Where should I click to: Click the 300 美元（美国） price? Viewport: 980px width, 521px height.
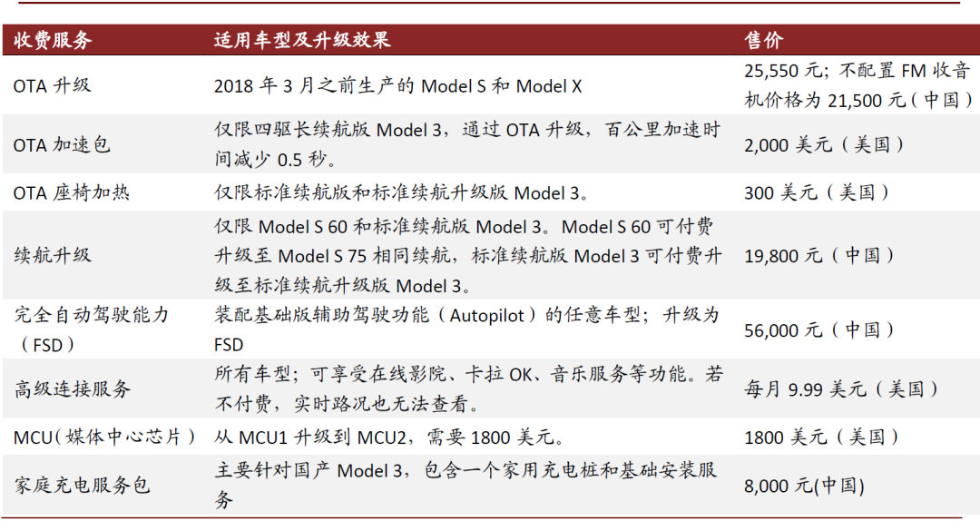coord(817,192)
